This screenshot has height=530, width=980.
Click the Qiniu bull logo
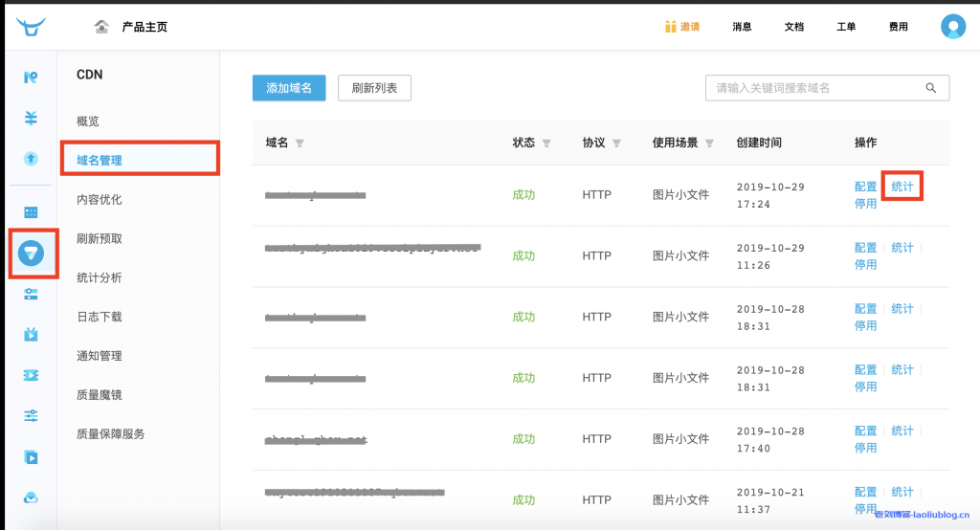31,27
